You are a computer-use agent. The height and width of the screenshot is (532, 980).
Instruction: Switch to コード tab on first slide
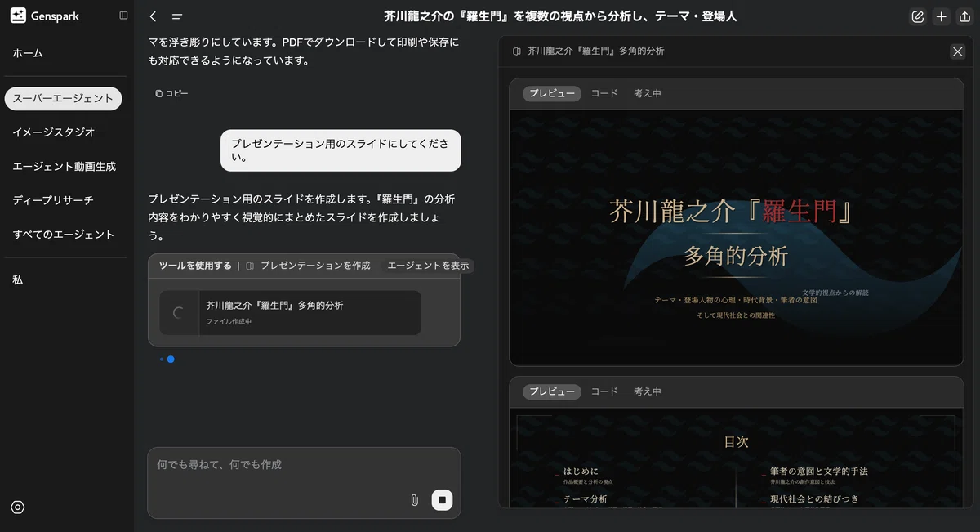click(x=604, y=93)
